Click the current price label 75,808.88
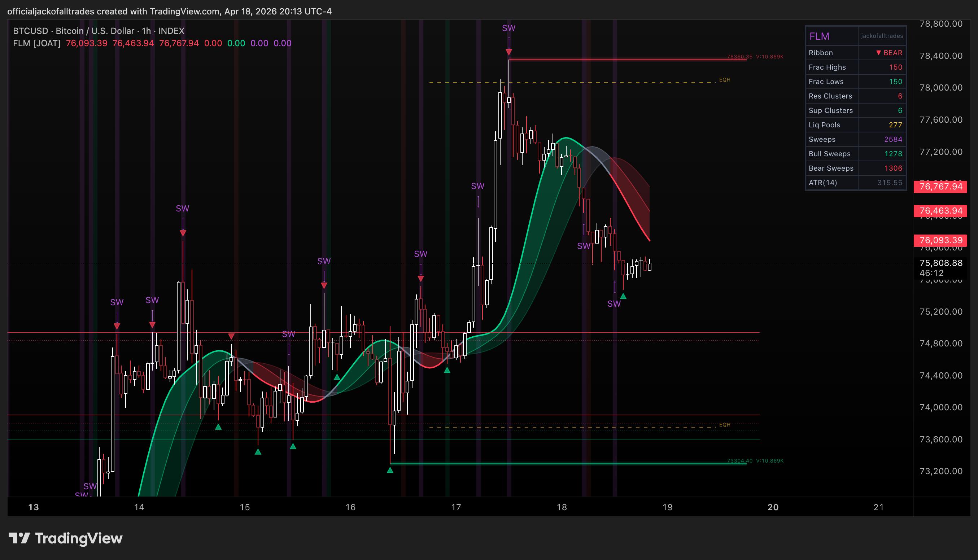 coord(941,263)
